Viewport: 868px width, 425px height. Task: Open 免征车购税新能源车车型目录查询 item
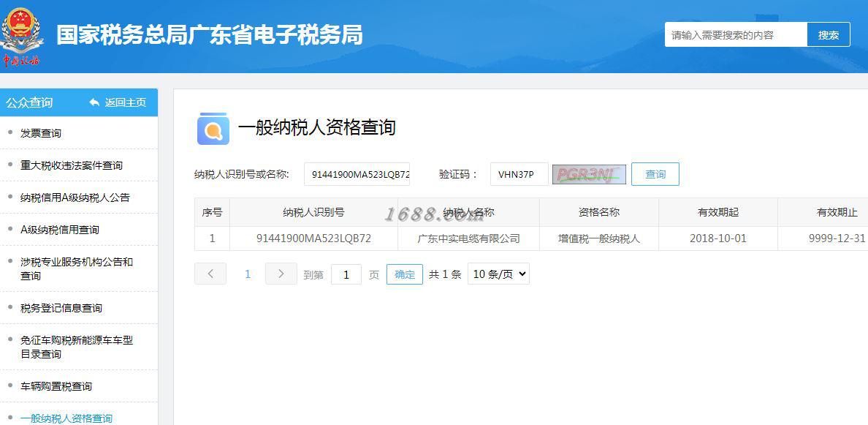(x=77, y=347)
